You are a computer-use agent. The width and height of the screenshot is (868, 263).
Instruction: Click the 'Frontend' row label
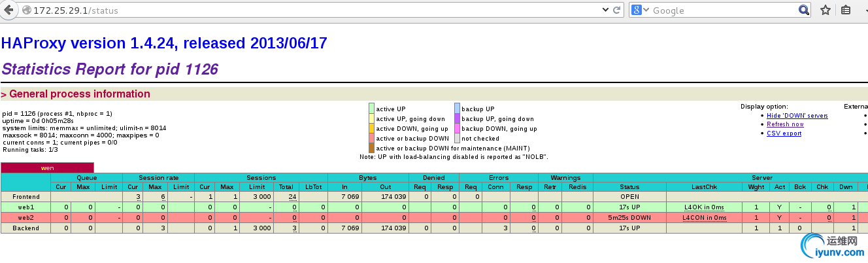(x=25, y=196)
